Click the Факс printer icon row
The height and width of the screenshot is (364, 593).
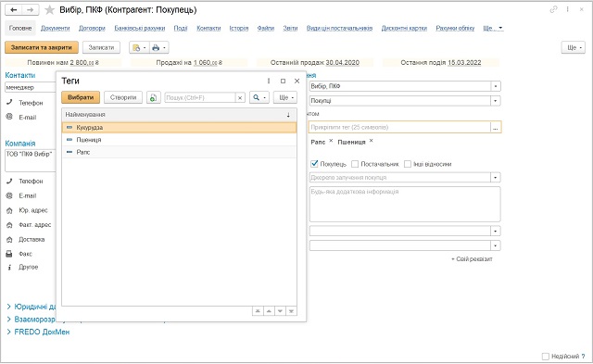[x=9, y=254]
